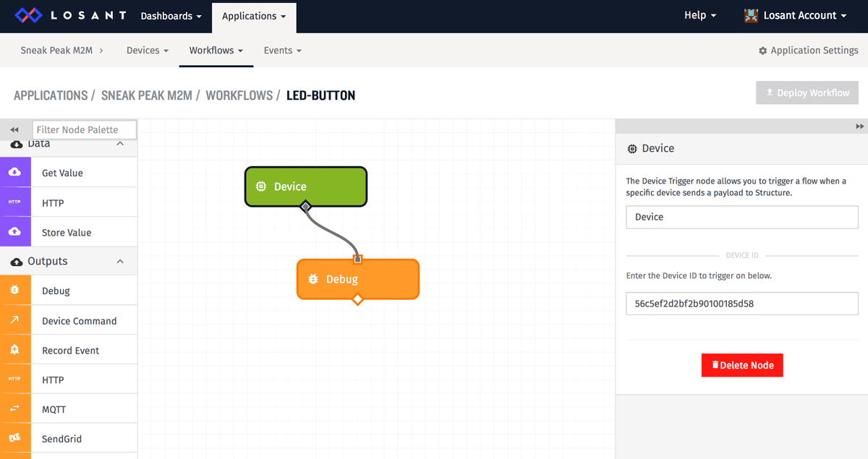Click the node name field containing Device
This screenshot has width=868, height=459.
click(x=742, y=217)
